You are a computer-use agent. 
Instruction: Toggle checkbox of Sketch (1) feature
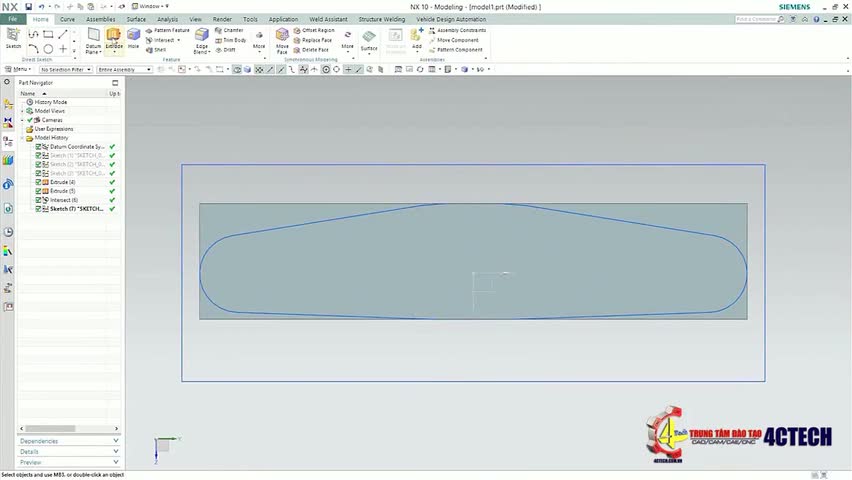click(x=39, y=155)
